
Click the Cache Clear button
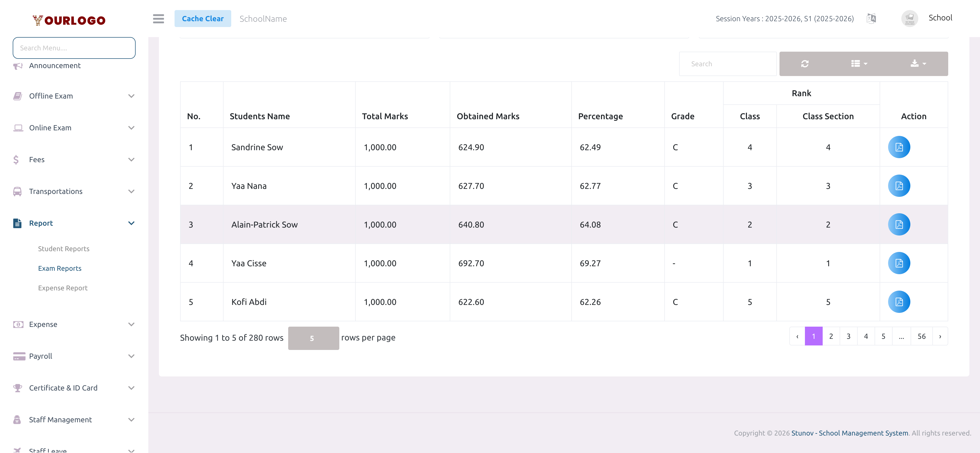202,19
